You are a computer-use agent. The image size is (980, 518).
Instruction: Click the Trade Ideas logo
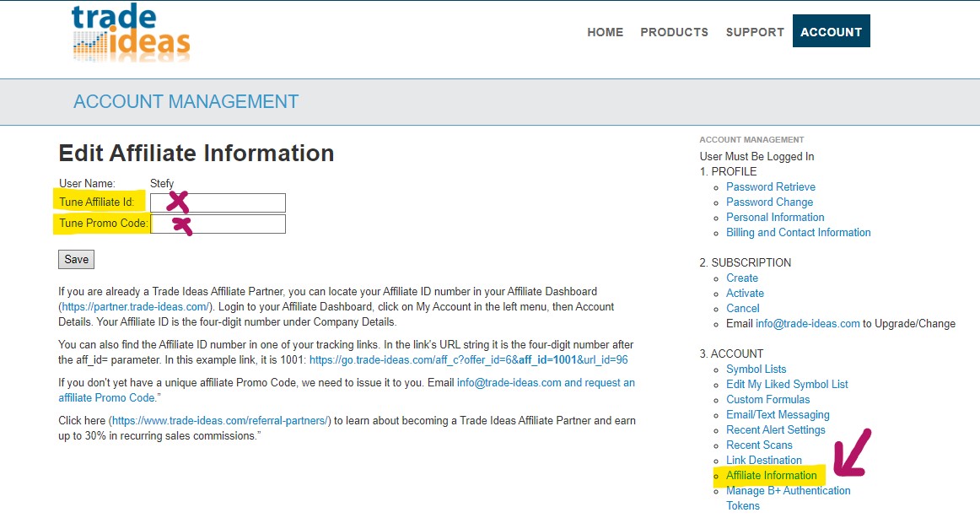pyautogui.click(x=131, y=34)
